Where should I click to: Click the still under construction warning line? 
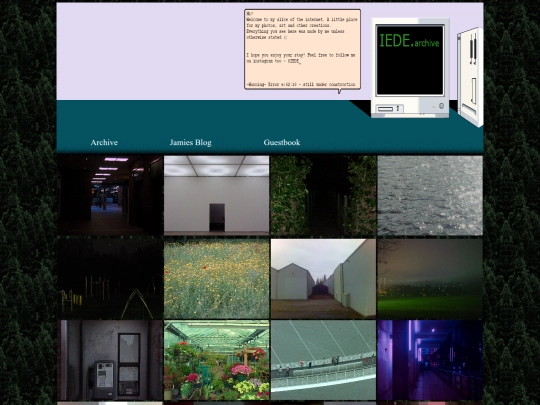click(301, 84)
